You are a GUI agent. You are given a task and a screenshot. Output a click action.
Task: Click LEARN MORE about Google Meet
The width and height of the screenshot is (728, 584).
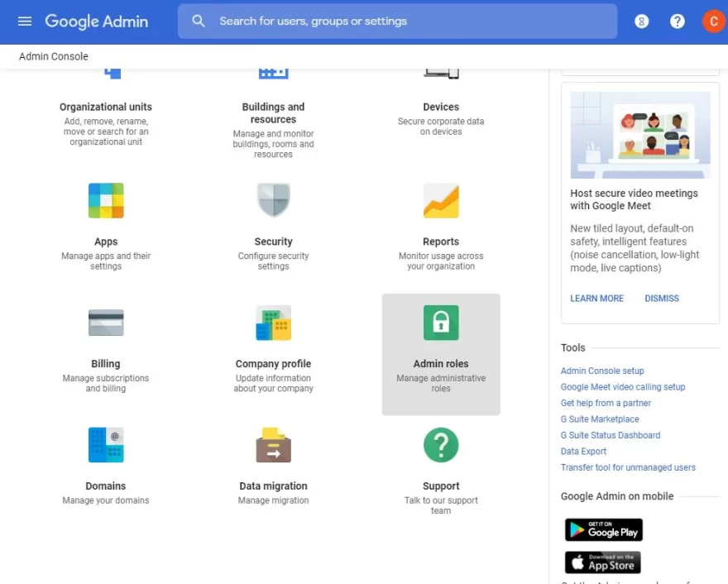point(597,298)
